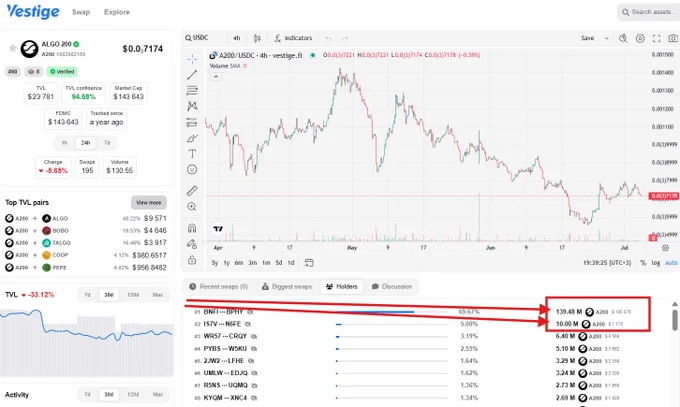Screen dimensions: 680x407
Task: Open time axis settings gear
Action: click(x=665, y=248)
